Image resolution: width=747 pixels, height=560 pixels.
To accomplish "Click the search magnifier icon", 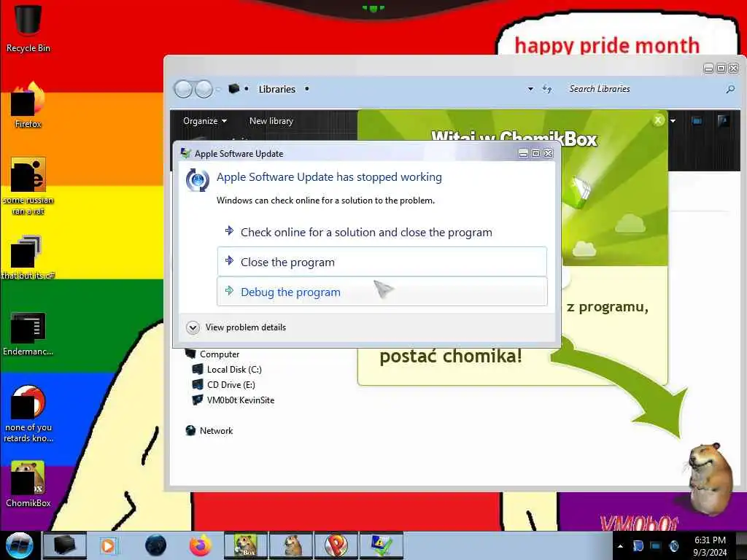I will 730,89.
